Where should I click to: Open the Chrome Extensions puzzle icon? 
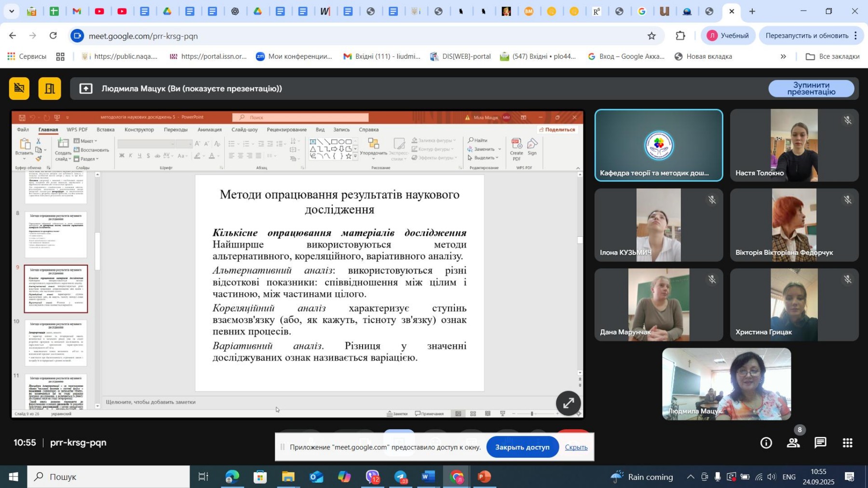[x=680, y=36]
